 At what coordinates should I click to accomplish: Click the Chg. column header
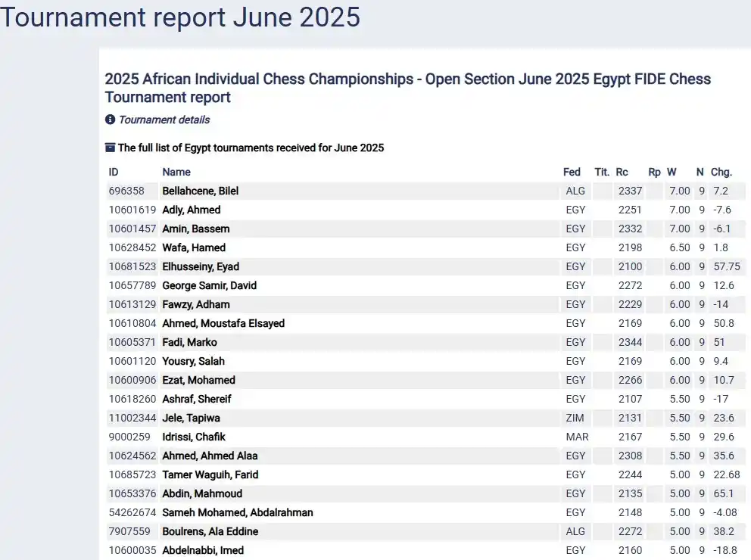coord(721,173)
